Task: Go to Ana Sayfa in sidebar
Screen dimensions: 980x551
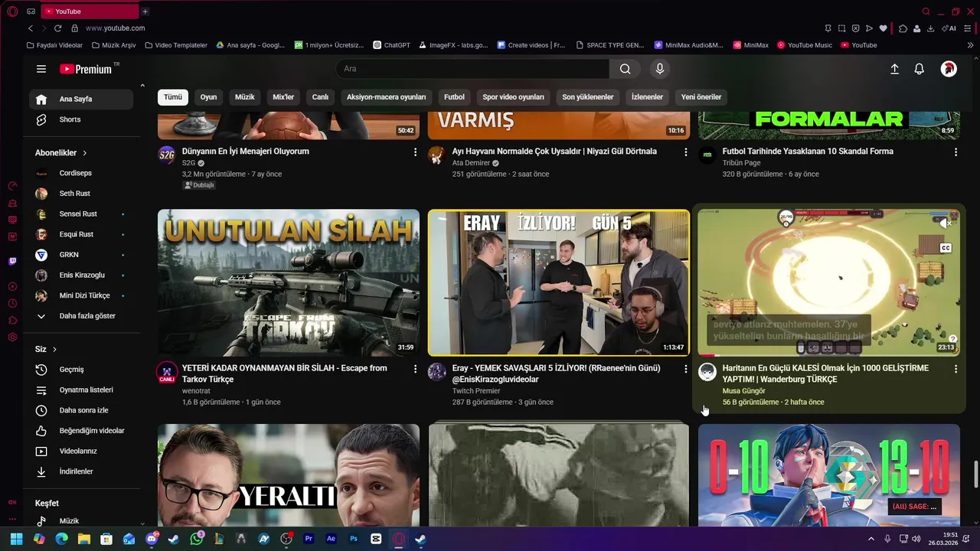Action: pos(81,99)
